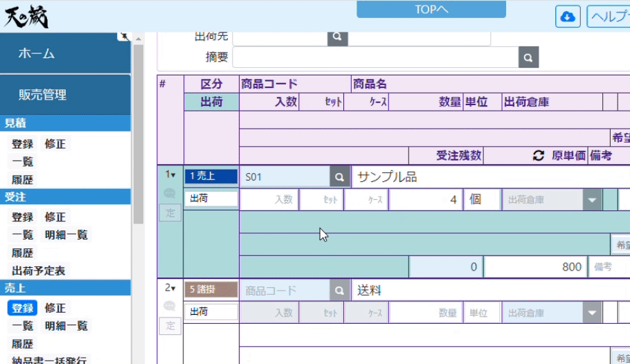
Task: Click the ケース field in row 1
Action: click(366, 200)
